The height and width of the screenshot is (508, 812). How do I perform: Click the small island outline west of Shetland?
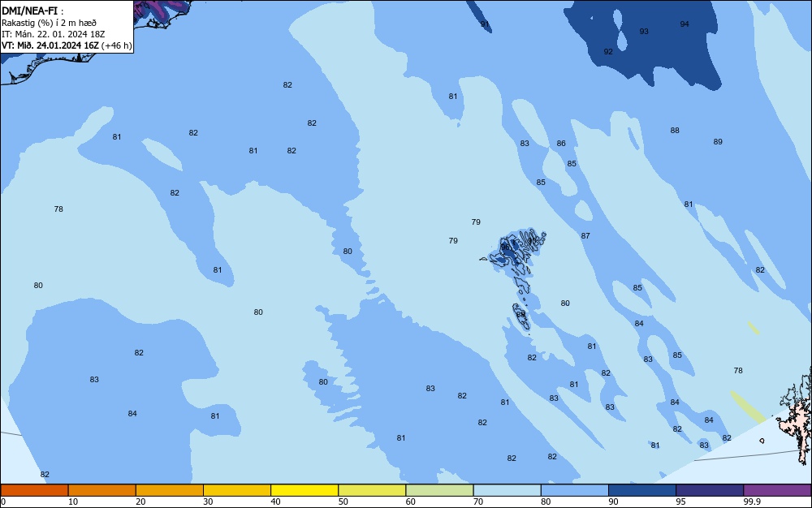[762, 441]
